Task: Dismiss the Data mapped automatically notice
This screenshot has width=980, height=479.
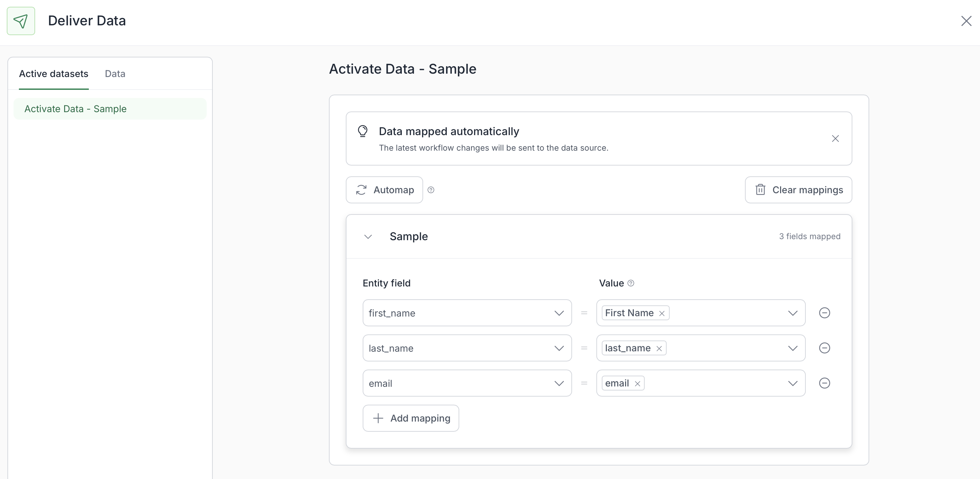Action: 835,138
